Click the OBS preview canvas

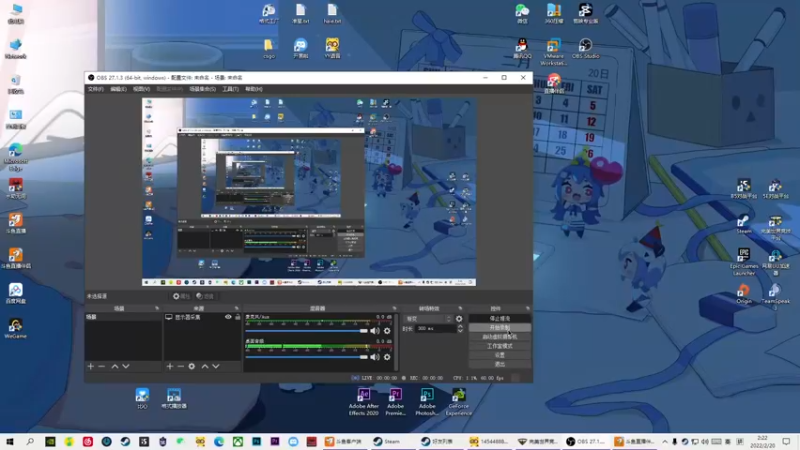click(x=309, y=192)
